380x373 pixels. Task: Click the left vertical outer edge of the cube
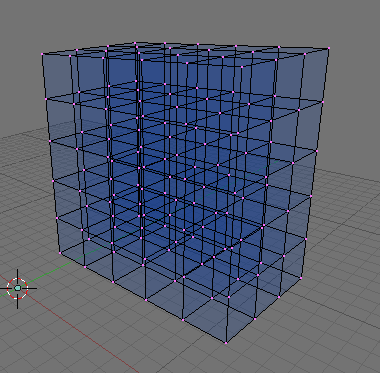tap(51, 153)
